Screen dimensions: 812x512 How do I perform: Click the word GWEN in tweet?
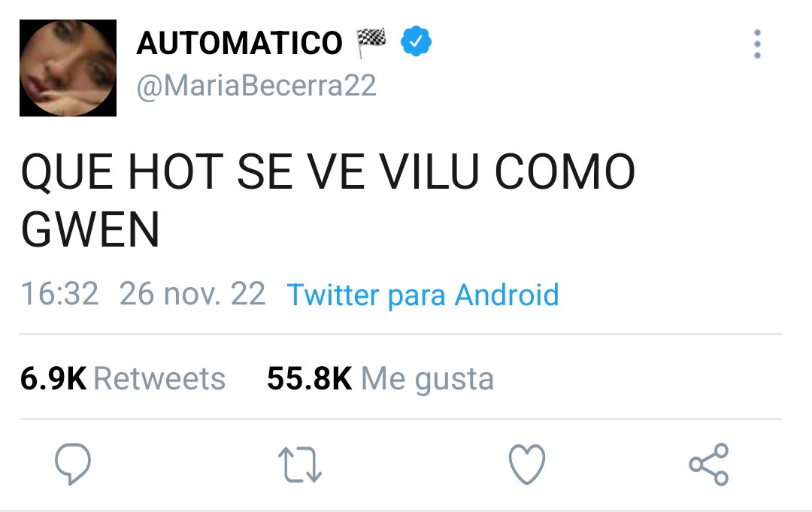(x=90, y=230)
